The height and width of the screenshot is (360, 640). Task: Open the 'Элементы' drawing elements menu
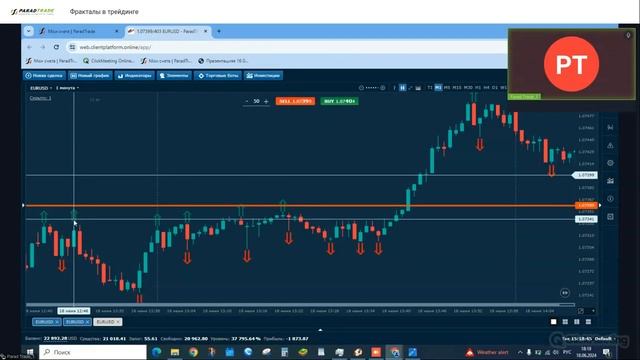(174, 76)
